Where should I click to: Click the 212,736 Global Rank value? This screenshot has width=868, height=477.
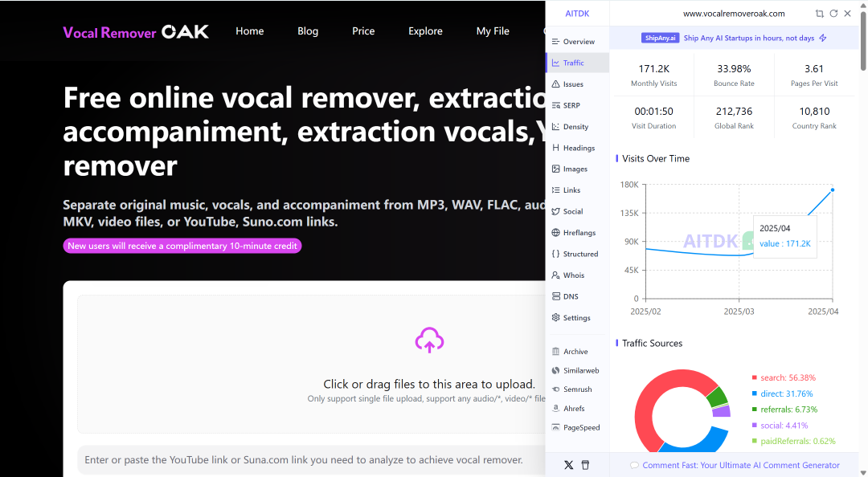(734, 112)
